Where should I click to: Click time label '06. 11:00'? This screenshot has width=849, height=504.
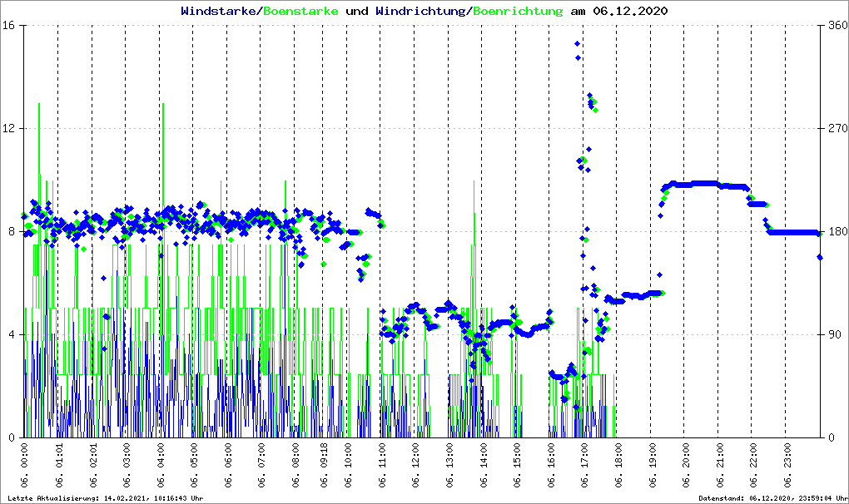[x=382, y=466]
